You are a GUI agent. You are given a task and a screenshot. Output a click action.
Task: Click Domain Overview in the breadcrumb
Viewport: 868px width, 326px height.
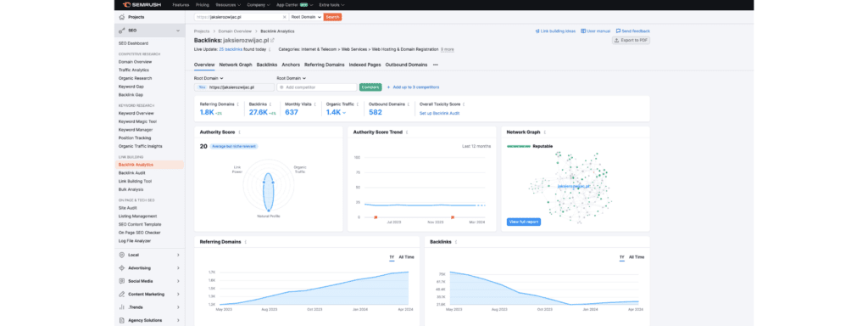click(x=235, y=31)
